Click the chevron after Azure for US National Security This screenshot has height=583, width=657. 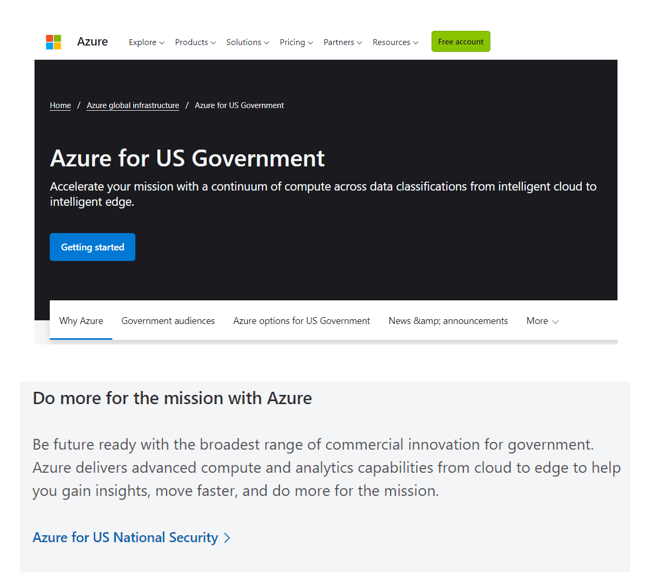coord(227,538)
